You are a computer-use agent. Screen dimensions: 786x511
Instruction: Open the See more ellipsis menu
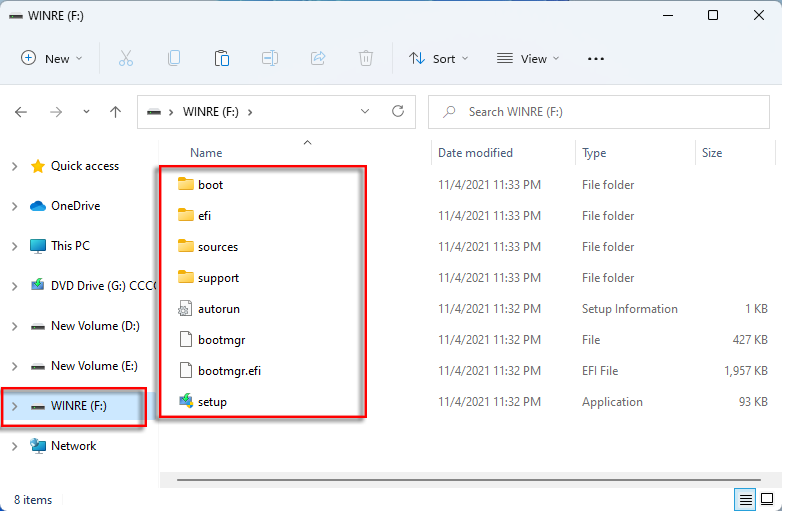(x=596, y=59)
